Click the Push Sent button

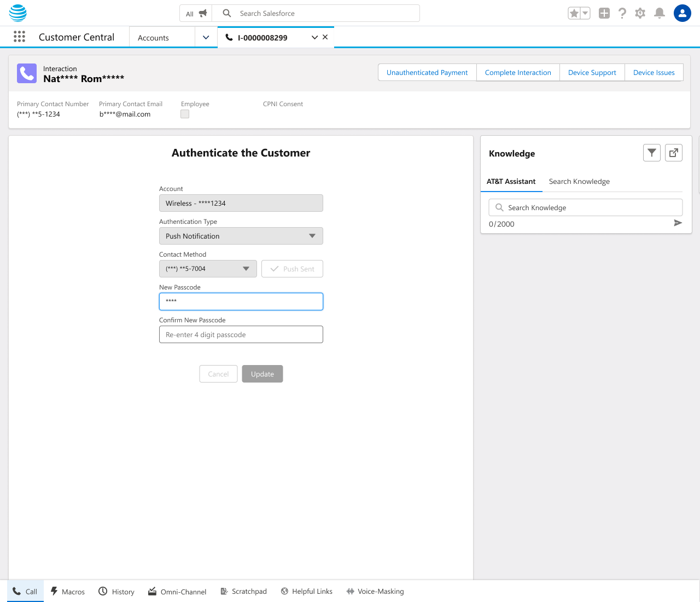click(293, 269)
